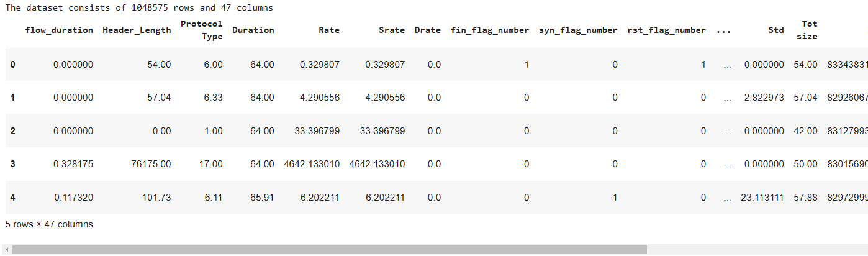The image size is (868, 256).
Task: Select row index 3 label
Action: click(x=13, y=164)
